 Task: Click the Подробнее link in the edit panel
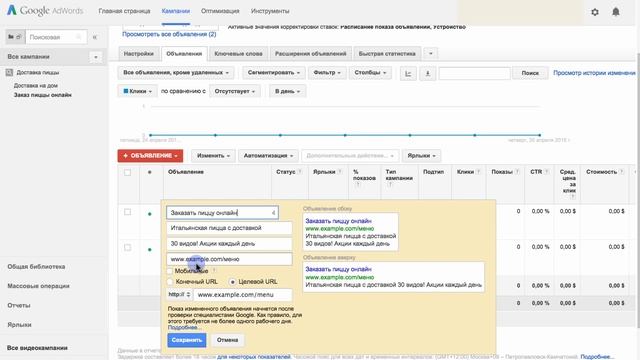[x=183, y=327]
